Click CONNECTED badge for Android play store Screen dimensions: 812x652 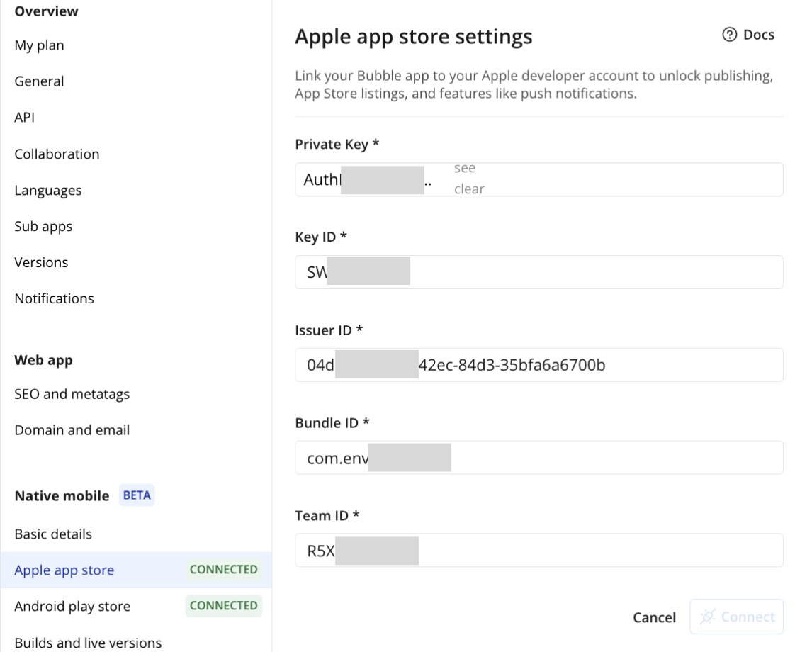[x=224, y=606]
